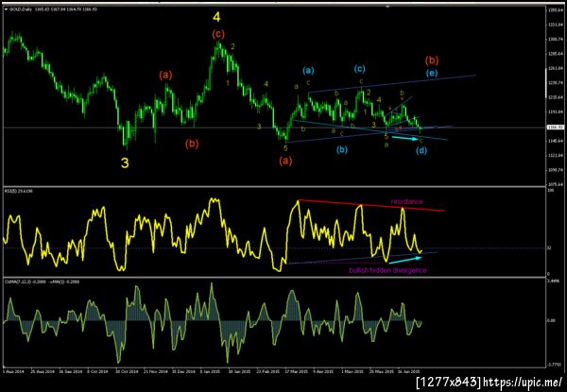567x392 pixels.
Task: Select blue (b) triangle wave label
Action: (x=341, y=149)
